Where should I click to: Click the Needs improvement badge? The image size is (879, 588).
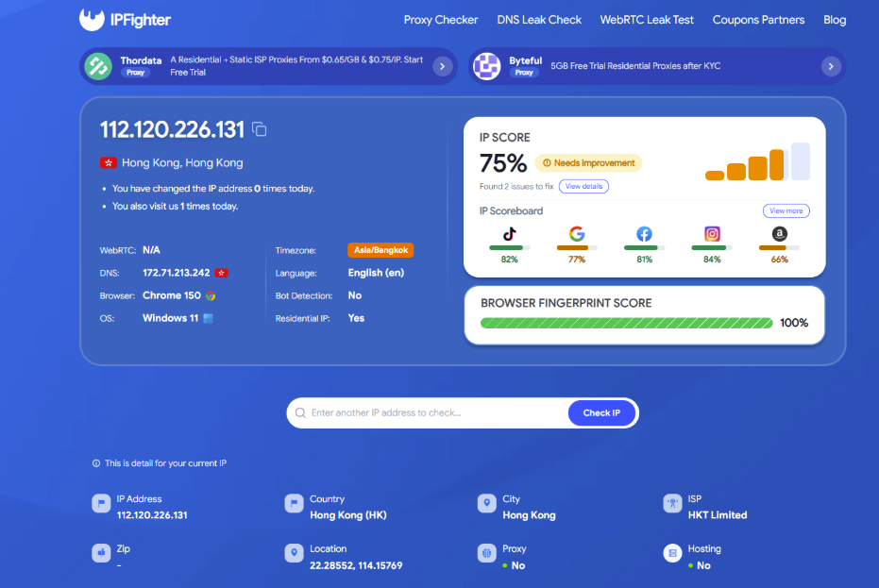coord(588,163)
